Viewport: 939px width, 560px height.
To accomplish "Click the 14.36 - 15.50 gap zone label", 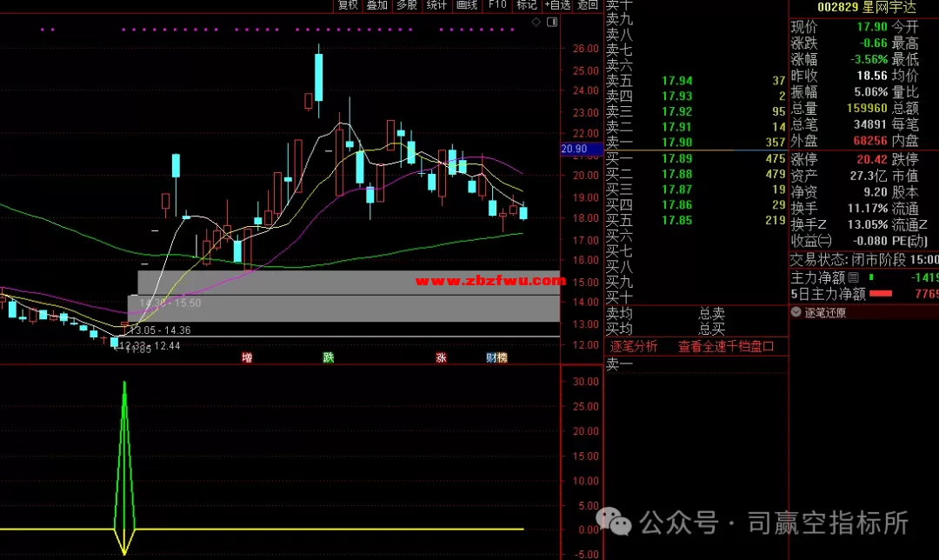I will (x=170, y=303).
